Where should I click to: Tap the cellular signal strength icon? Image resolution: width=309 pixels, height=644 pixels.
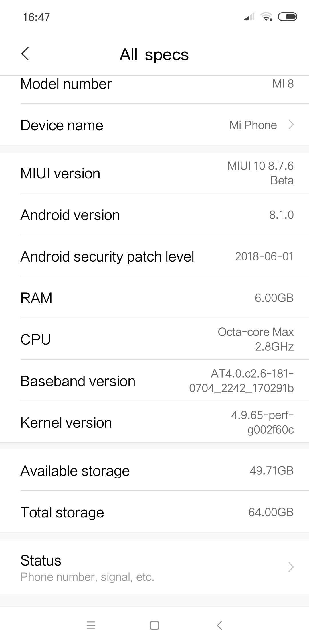pyautogui.click(x=249, y=17)
